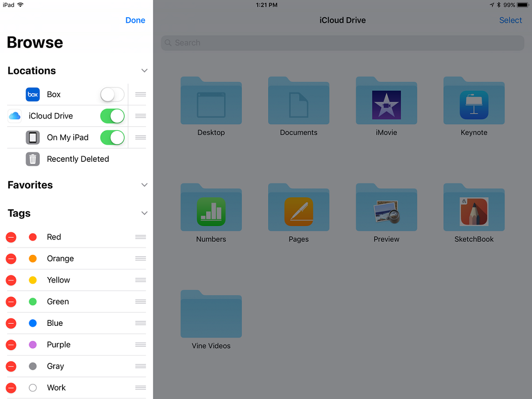Image resolution: width=532 pixels, height=399 pixels.
Task: Open the SketchBook folder
Action: [x=474, y=207]
